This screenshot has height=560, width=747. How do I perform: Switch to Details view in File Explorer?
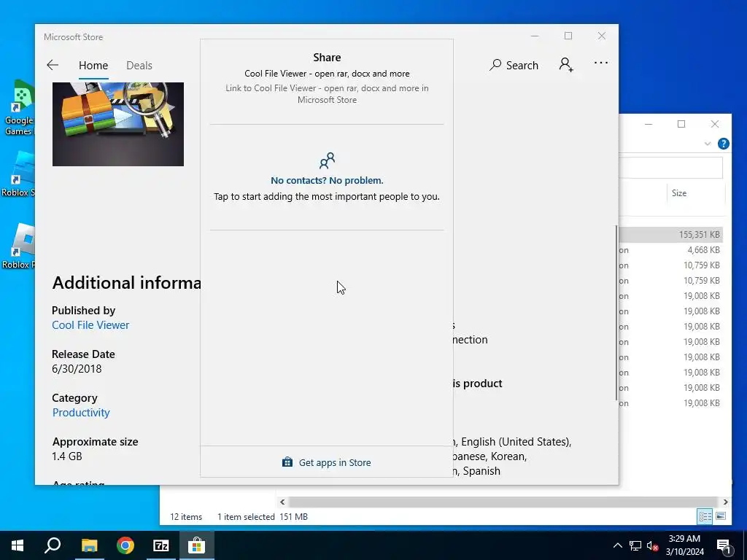click(705, 516)
